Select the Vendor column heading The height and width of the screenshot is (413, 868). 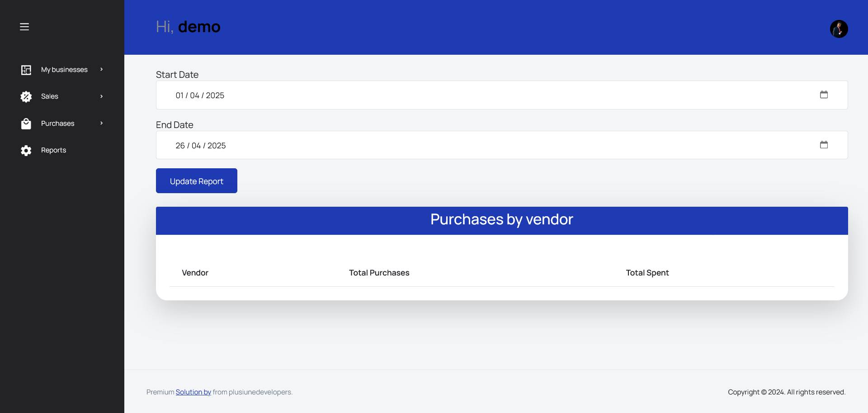point(195,273)
